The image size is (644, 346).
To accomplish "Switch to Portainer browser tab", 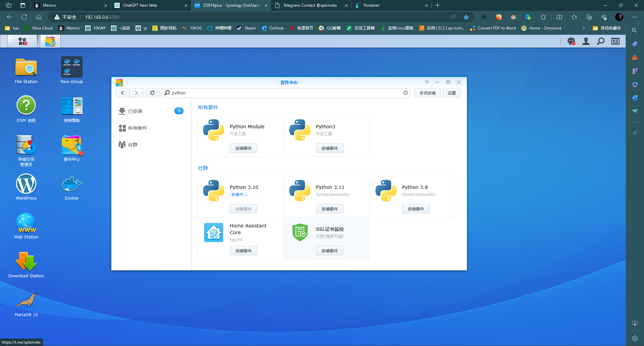I will point(391,5).
